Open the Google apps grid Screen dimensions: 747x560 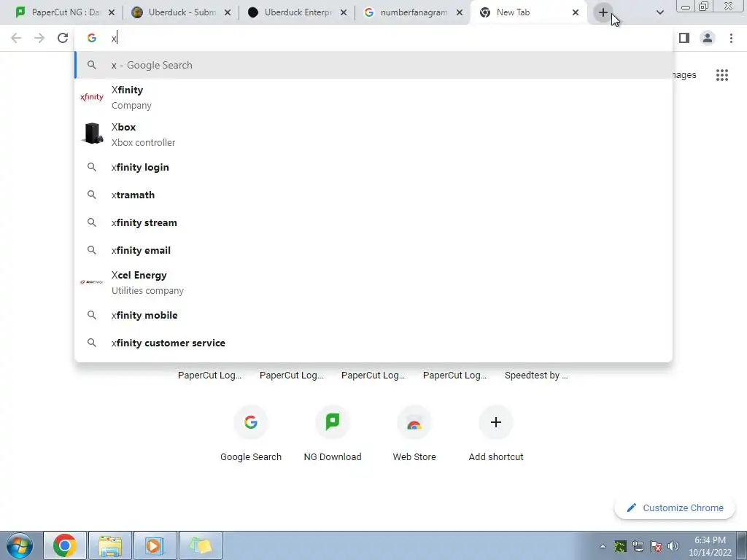(x=722, y=75)
